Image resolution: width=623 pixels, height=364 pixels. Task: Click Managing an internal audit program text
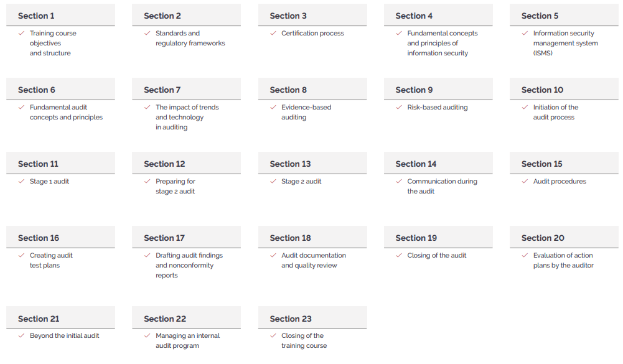coord(187,340)
